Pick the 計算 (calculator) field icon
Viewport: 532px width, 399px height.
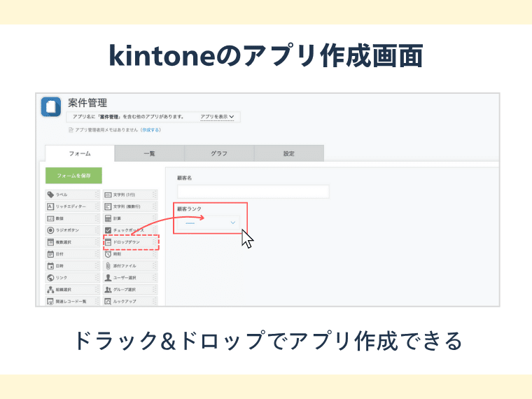(108, 218)
